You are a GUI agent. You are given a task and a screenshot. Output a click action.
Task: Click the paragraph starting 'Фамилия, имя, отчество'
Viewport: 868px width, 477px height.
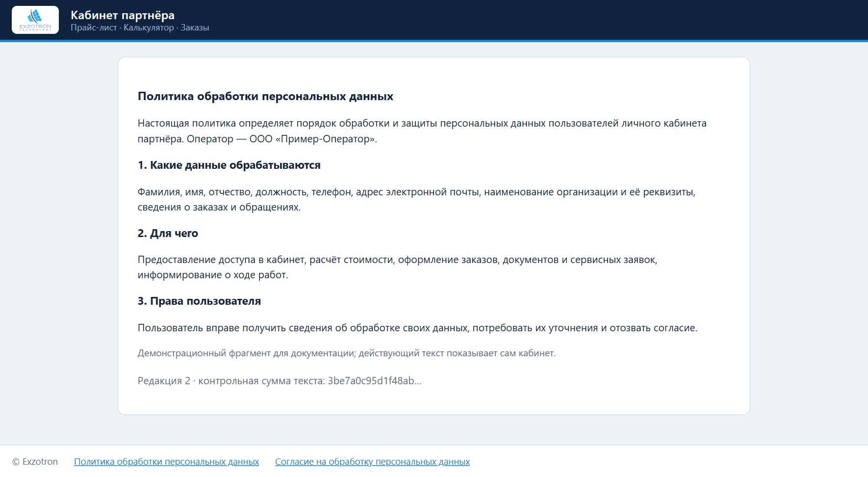pos(416,199)
